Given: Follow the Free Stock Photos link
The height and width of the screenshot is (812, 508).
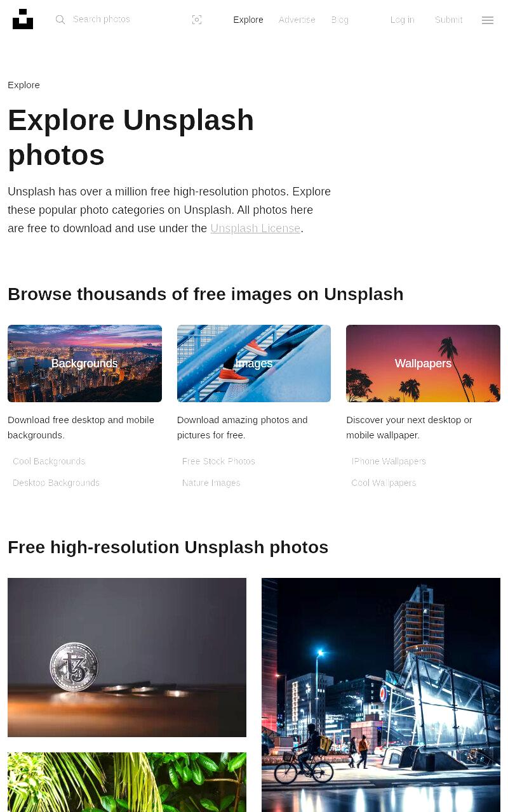Looking at the screenshot, I should tap(218, 461).
